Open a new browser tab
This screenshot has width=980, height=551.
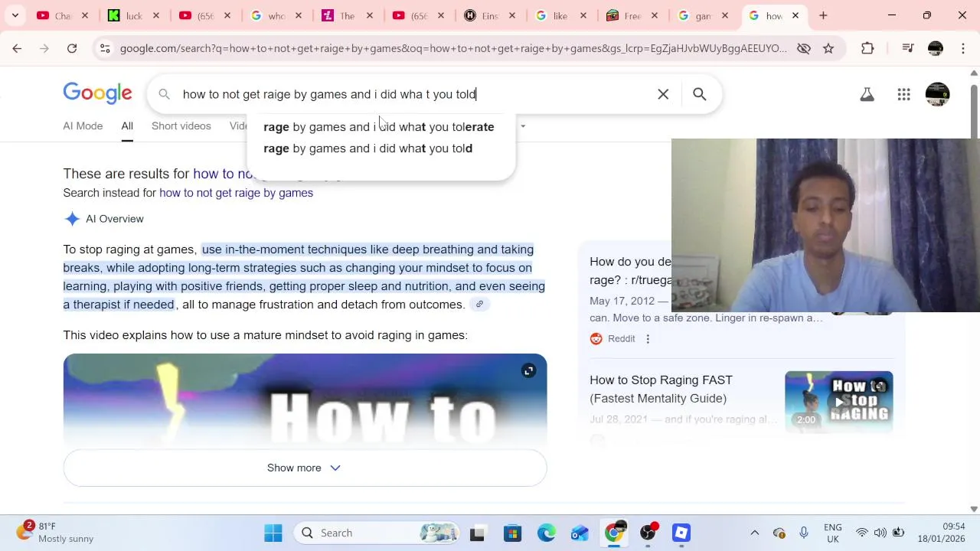(x=823, y=15)
